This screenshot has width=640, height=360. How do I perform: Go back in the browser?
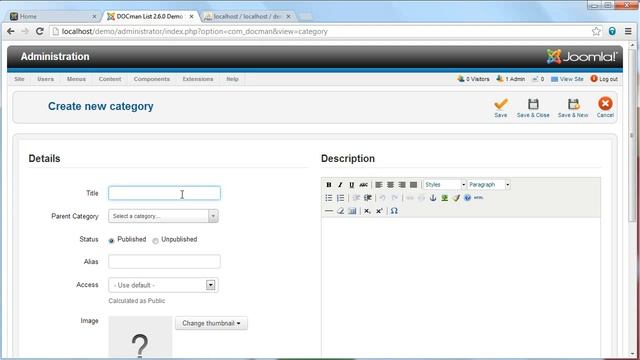pyautogui.click(x=11, y=31)
